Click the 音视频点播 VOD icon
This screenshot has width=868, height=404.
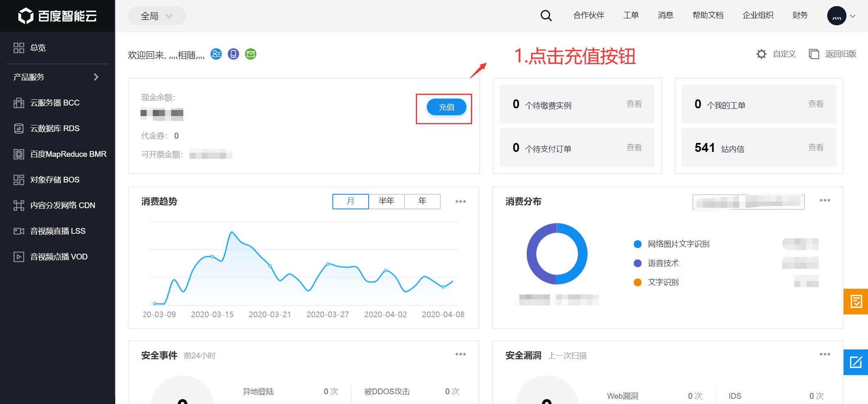point(19,257)
